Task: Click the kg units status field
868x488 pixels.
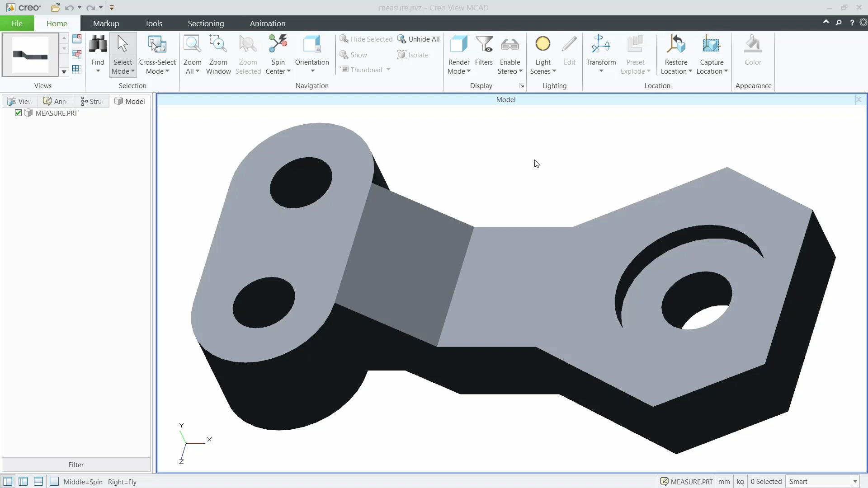Action: coord(740,482)
